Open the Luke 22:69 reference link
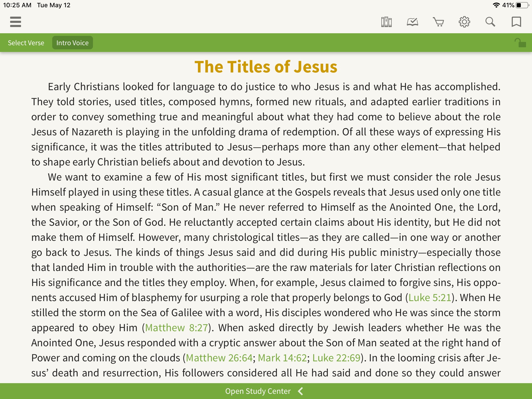The image size is (532, 399). pos(336,358)
